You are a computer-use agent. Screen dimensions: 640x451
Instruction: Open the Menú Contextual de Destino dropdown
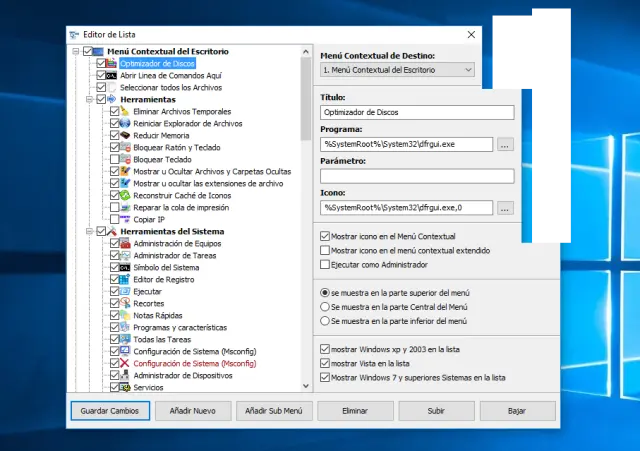point(398,70)
